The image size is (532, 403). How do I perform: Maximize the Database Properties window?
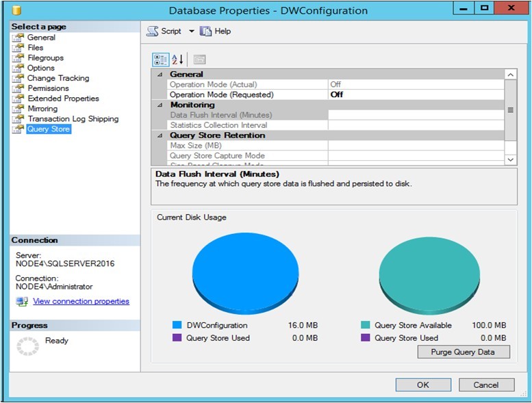pos(484,8)
